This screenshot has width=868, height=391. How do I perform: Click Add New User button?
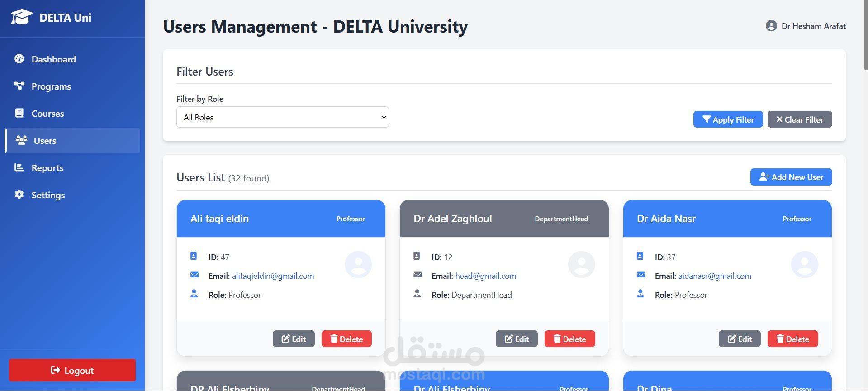point(791,177)
